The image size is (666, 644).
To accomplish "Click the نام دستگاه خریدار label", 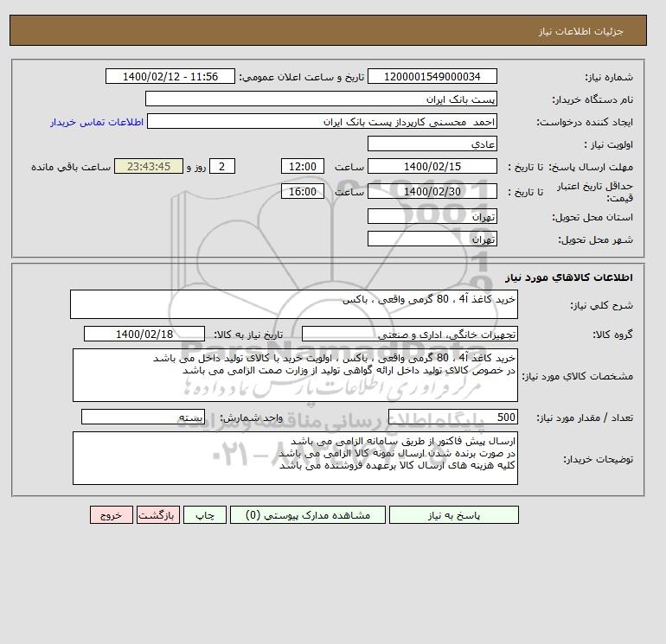I will click(592, 99).
